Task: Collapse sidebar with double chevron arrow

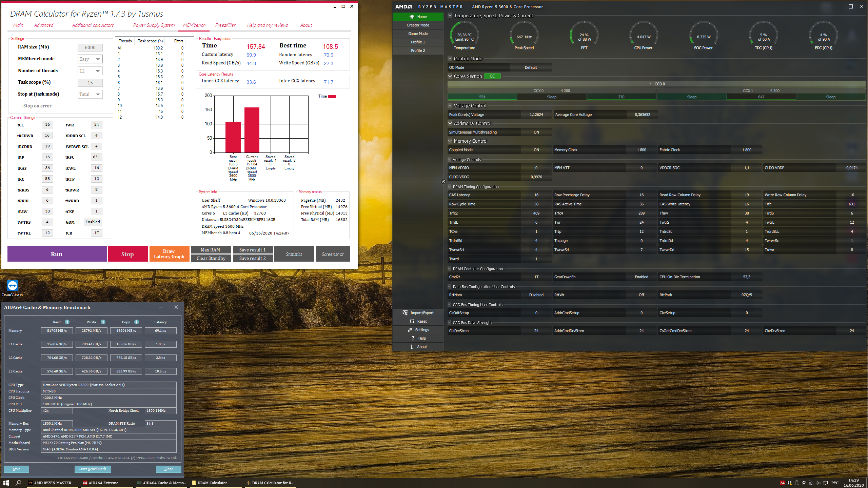Action: click(443, 182)
